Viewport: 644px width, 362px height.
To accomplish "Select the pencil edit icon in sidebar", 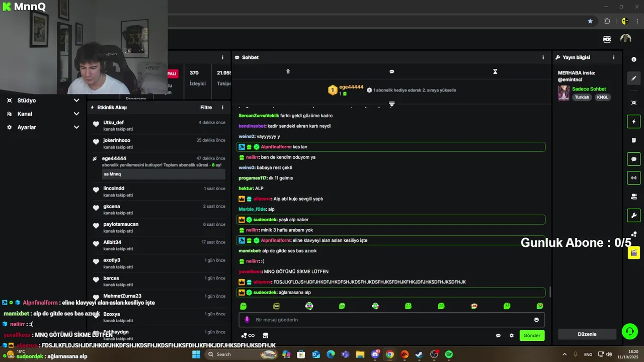I will tap(633, 78).
